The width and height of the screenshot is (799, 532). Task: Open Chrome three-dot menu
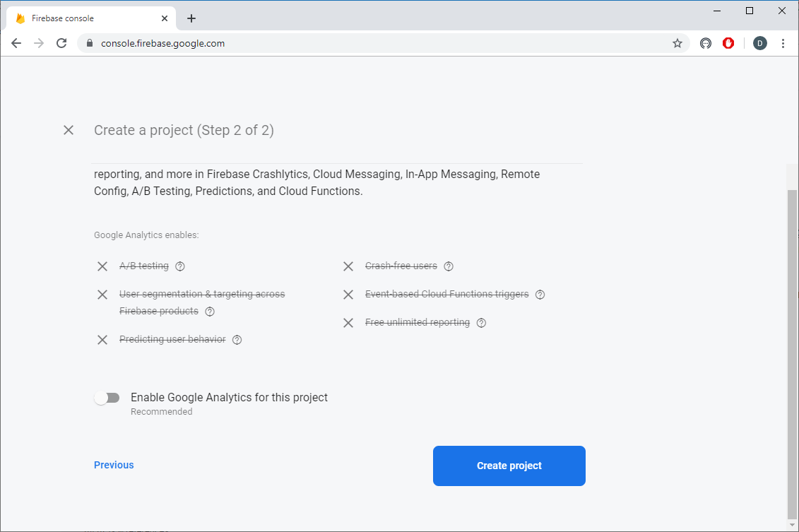pyautogui.click(x=783, y=43)
